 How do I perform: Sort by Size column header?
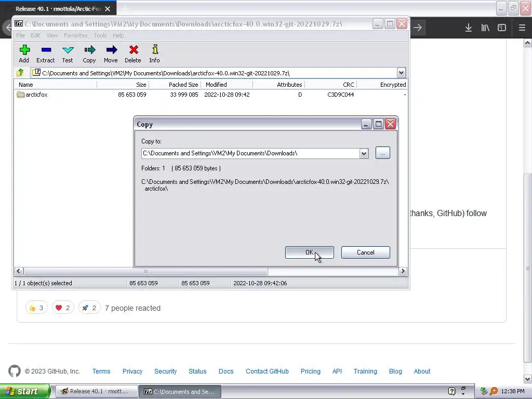(123, 85)
